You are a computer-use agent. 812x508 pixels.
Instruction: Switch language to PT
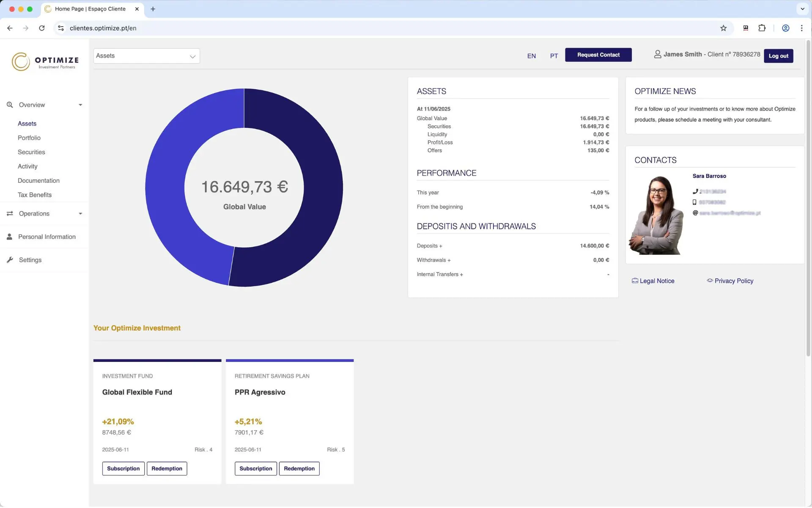554,56
